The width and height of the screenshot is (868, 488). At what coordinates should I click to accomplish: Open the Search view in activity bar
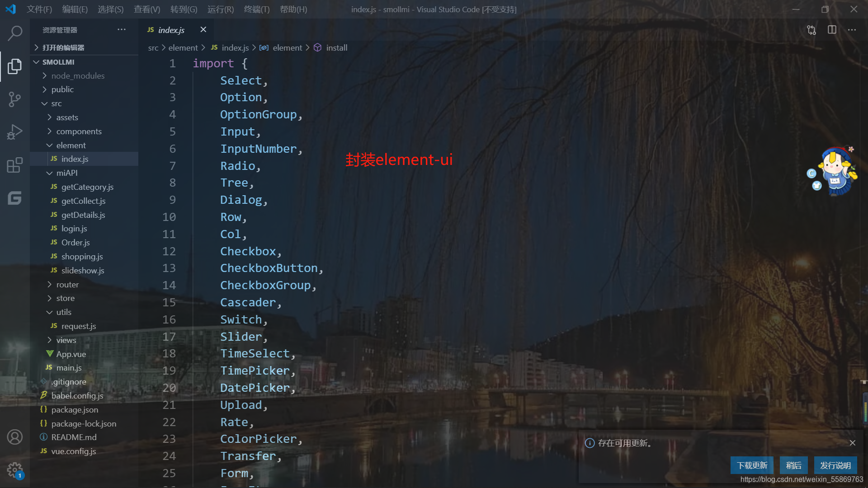pos(15,33)
